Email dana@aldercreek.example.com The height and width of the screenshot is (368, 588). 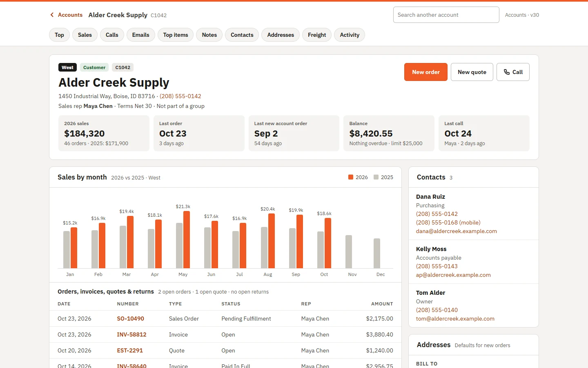coord(457,231)
